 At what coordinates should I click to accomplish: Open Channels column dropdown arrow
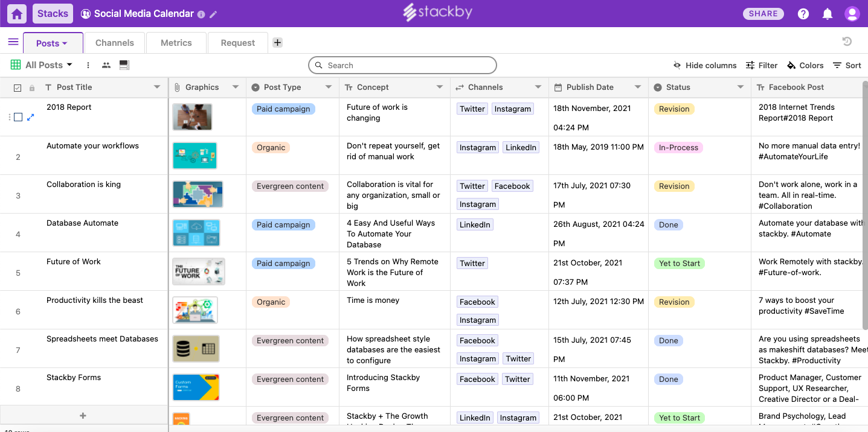point(538,87)
